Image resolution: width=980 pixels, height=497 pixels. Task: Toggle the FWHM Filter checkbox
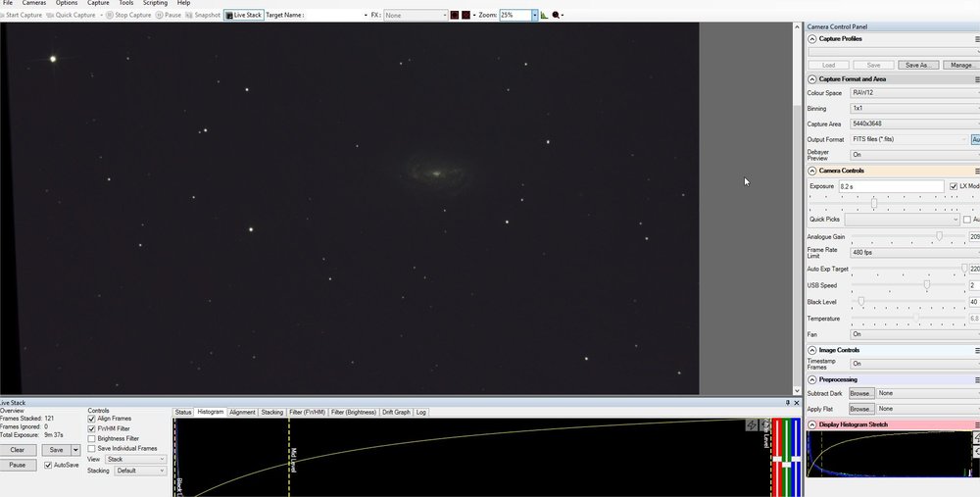(x=92, y=428)
